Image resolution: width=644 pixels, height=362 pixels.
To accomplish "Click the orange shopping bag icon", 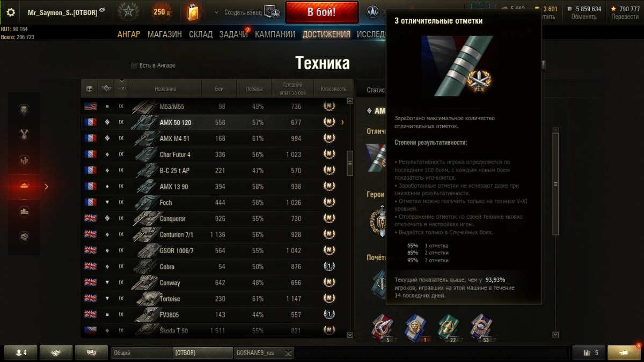I will coord(193,12).
